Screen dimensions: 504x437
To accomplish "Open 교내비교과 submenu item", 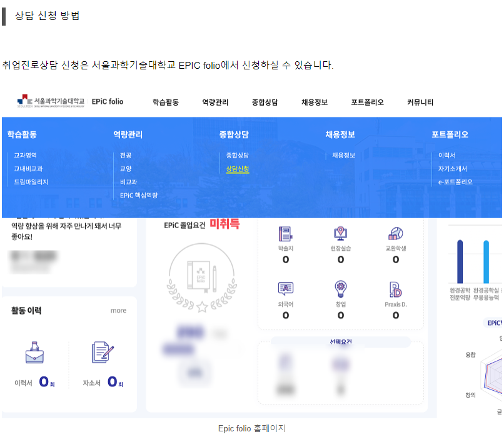I will [x=28, y=169].
